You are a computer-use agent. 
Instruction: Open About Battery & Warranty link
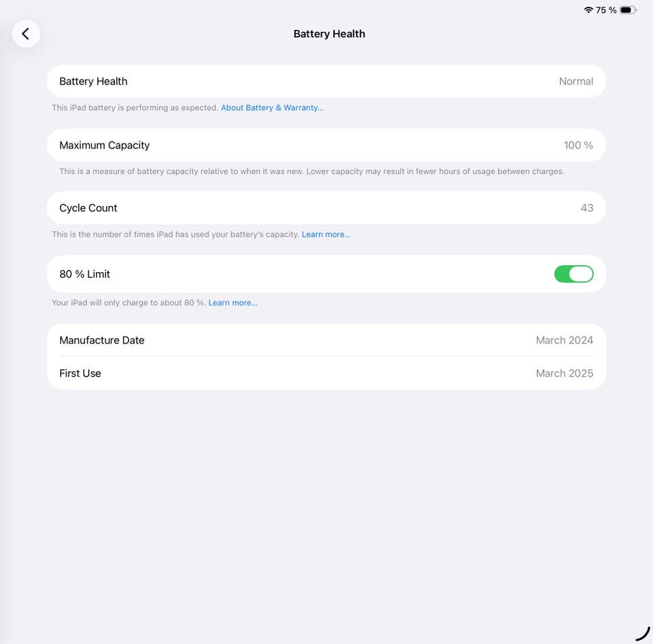[272, 108]
